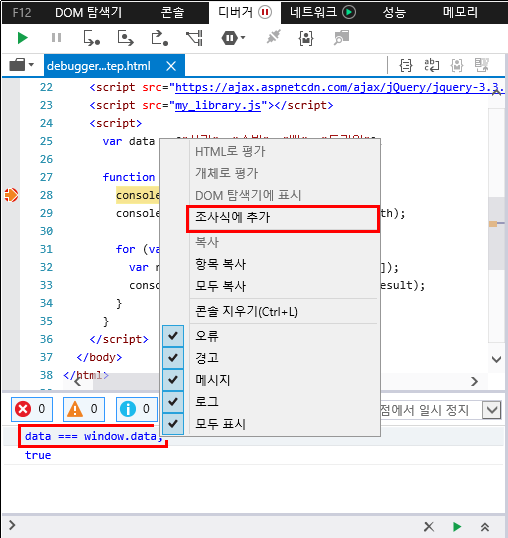Click the Step Into toolbar icon
The width and height of the screenshot is (508, 538).
click(x=92, y=38)
